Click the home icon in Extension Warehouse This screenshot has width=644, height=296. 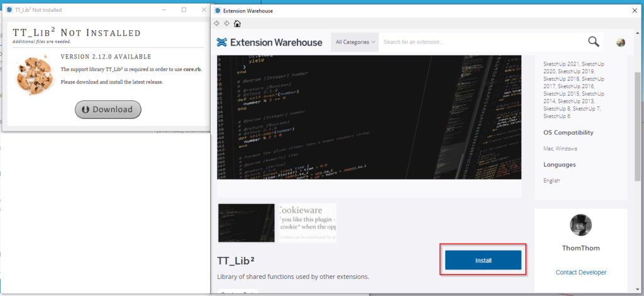[x=237, y=23]
